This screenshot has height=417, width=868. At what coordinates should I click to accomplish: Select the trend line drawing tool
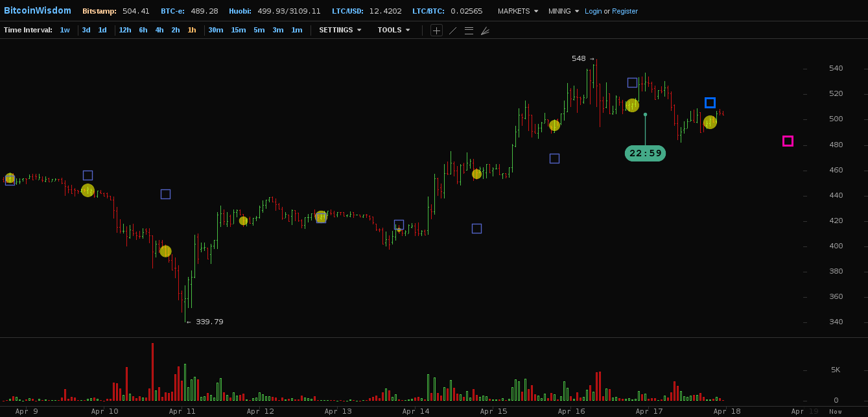pyautogui.click(x=452, y=30)
